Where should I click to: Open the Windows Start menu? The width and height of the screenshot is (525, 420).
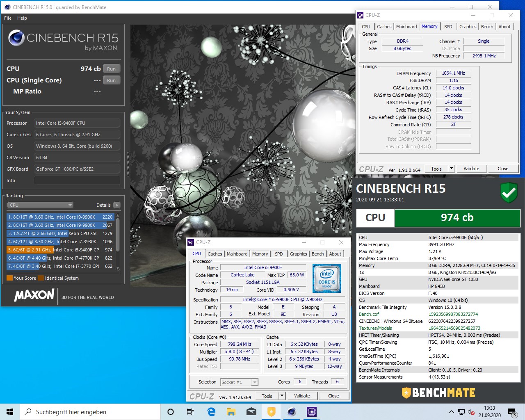point(10,412)
